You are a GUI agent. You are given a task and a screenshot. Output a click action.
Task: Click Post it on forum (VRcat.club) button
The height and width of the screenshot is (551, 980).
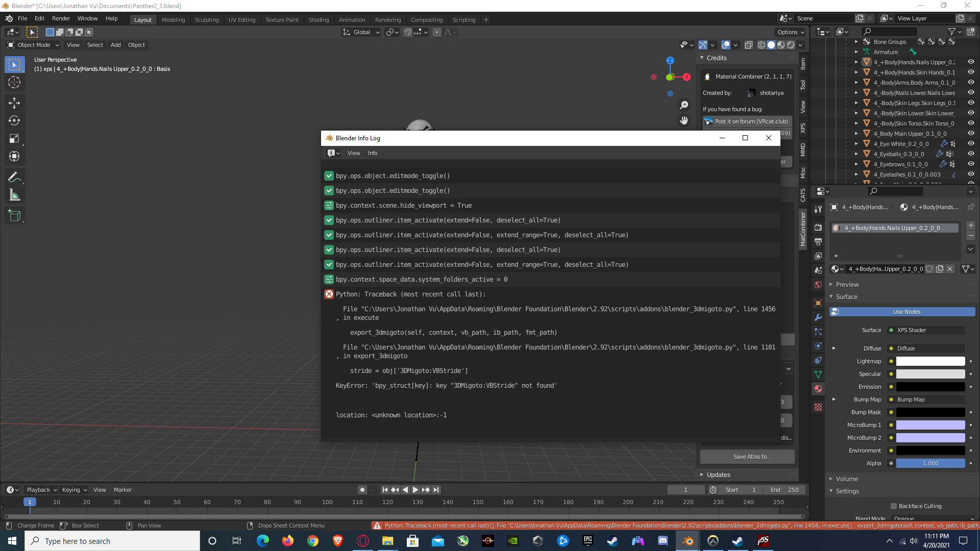point(747,121)
